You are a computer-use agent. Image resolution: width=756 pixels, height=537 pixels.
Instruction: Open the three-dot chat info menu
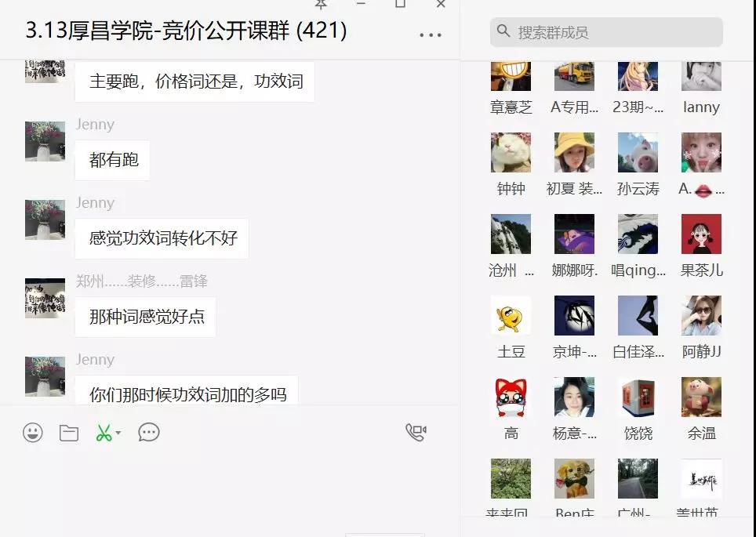430,34
